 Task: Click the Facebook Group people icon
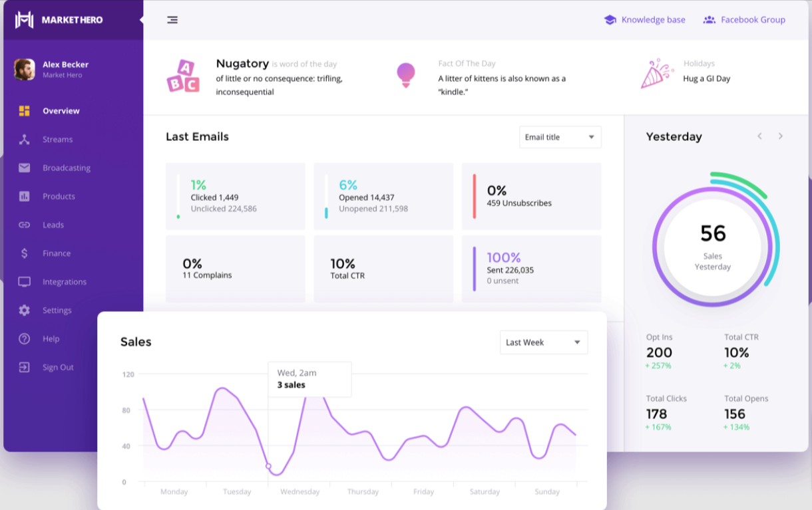point(710,20)
